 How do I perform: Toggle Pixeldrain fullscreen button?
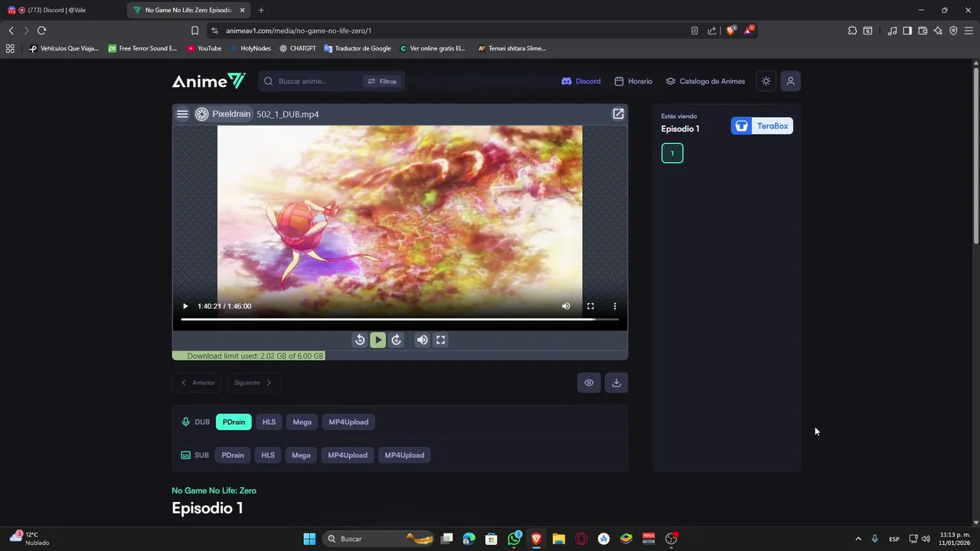pyautogui.click(x=440, y=340)
